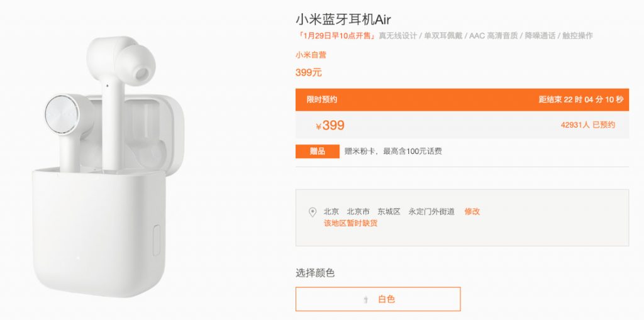
Task: Click the 1月29日早10点开售 promo text
Action: (336, 36)
